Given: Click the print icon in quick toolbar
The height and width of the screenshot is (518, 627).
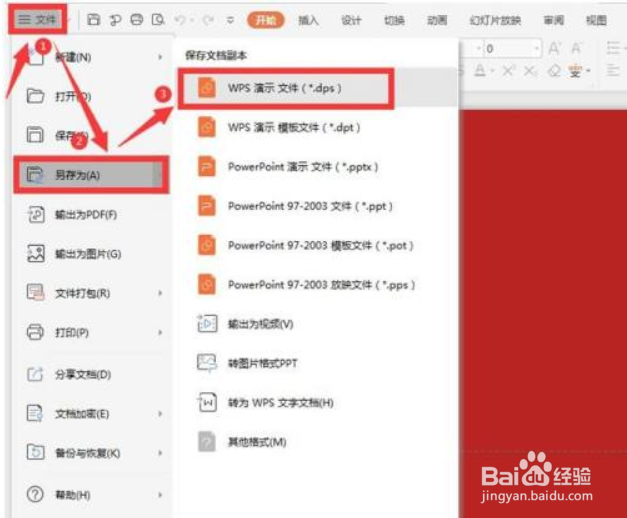Looking at the screenshot, I should [x=137, y=20].
